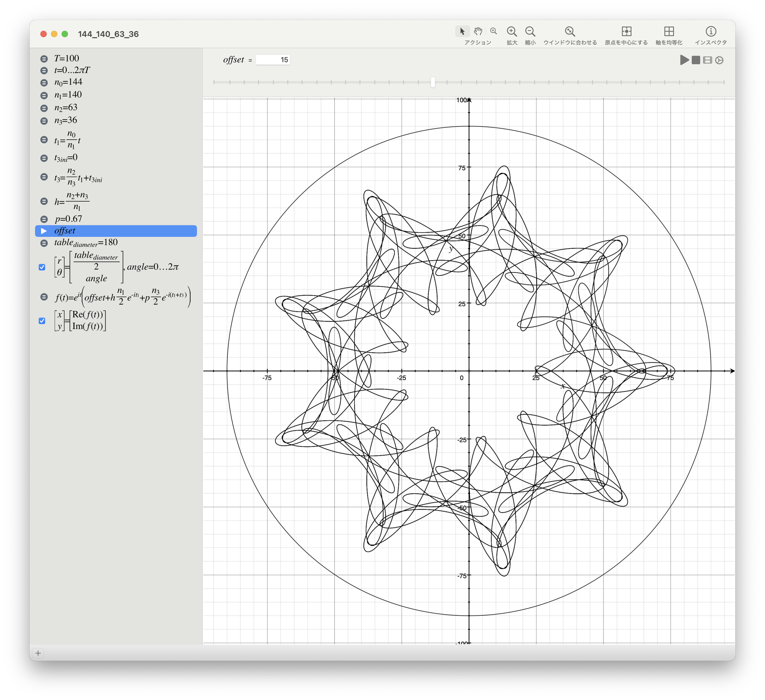This screenshot has width=765, height=700.
Task: Play the offset animation
Action: click(x=684, y=60)
